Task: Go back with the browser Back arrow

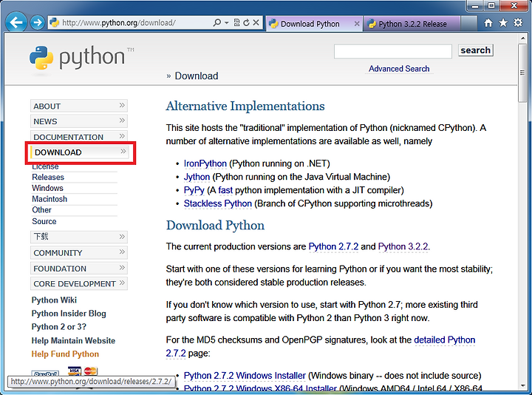Action: [16, 22]
